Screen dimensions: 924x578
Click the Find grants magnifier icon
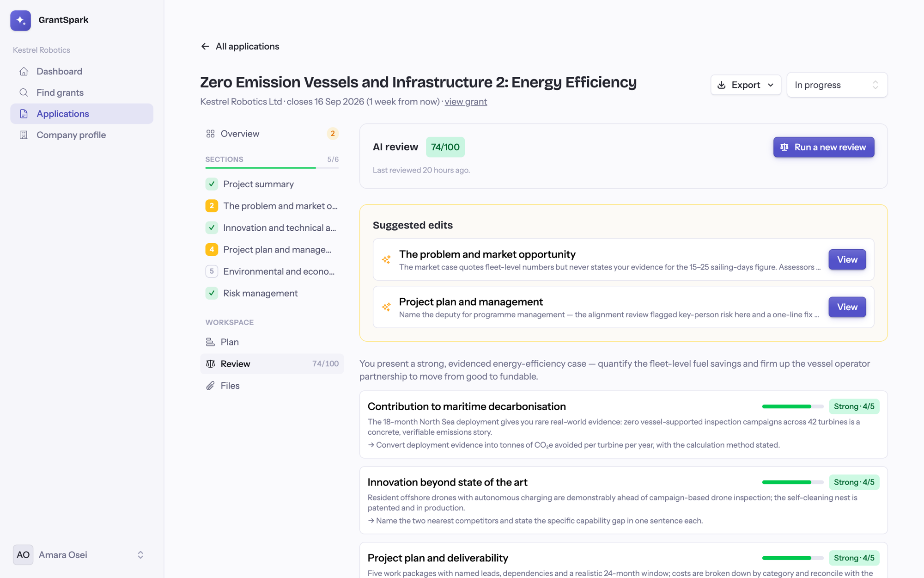point(24,92)
